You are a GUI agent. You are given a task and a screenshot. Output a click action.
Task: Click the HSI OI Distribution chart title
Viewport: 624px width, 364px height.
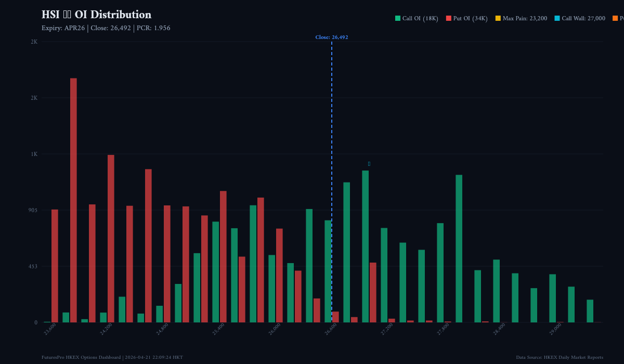97,15
